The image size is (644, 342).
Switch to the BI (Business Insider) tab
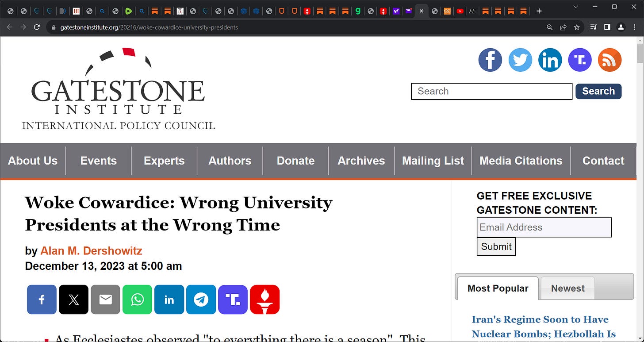click(76, 11)
